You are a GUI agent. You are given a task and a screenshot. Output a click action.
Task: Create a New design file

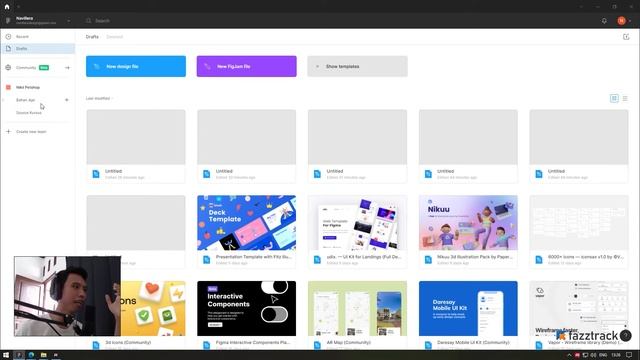point(136,66)
